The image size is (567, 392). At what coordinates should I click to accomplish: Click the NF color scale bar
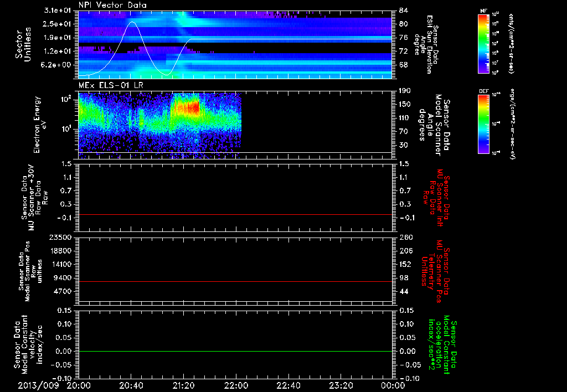484,43
